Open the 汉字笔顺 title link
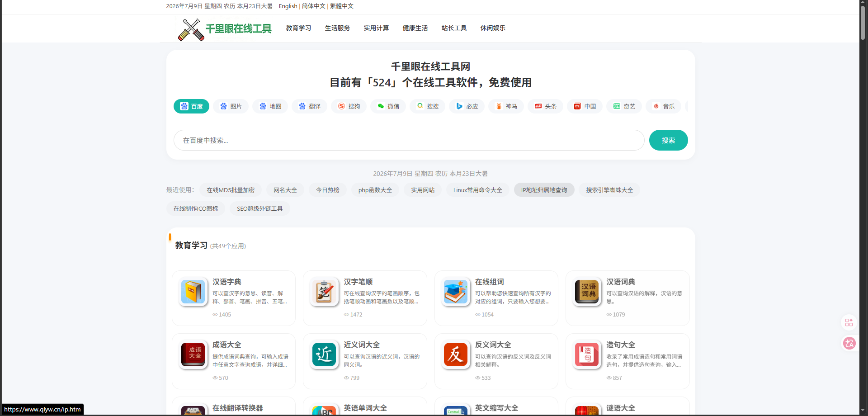The image size is (868, 416). 358,282
